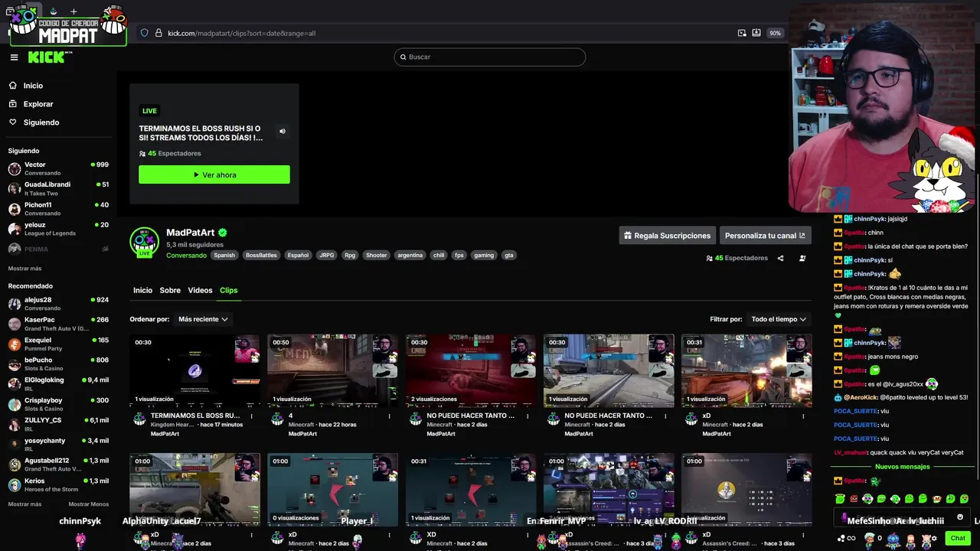The height and width of the screenshot is (551, 980).
Task: Click the browser URL address field
Action: point(444,33)
